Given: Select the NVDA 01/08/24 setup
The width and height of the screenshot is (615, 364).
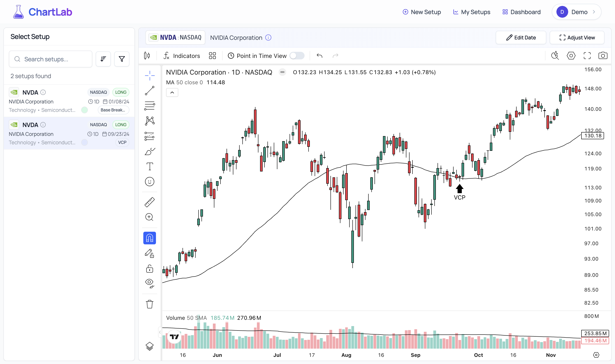Looking at the screenshot, I should click(69, 101).
